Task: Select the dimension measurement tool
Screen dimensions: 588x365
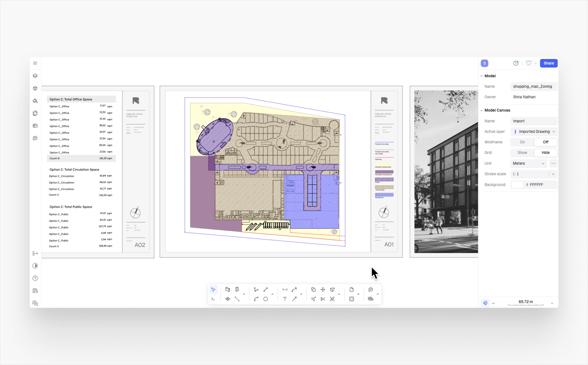Action: [x=285, y=289]
